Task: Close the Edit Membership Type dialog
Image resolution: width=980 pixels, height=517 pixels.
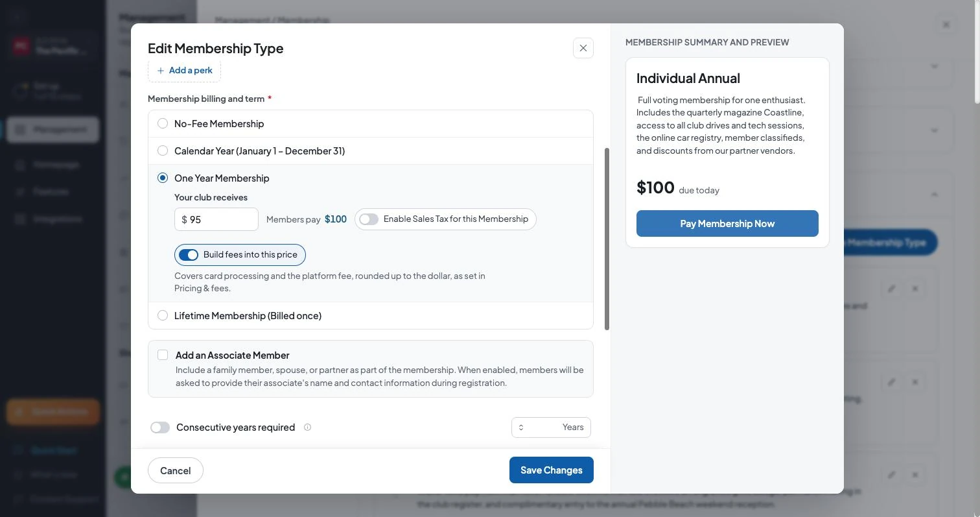Action: (583, 48)
